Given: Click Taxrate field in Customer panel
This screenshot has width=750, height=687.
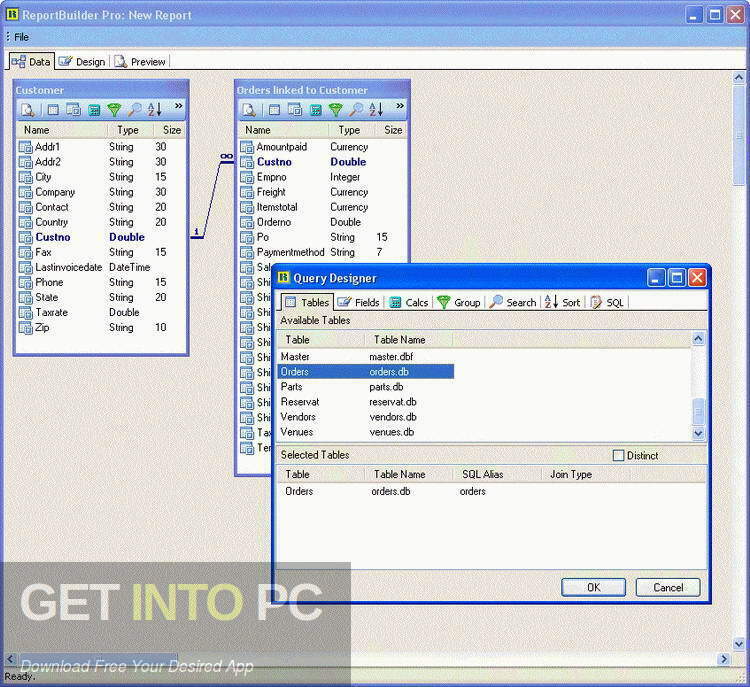Looking at the screenshot, I should point(51,312).
